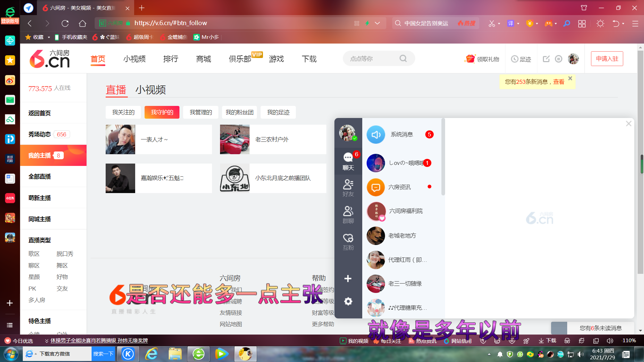Open user avatar in site header
The image size is (644, 362).
573,59
